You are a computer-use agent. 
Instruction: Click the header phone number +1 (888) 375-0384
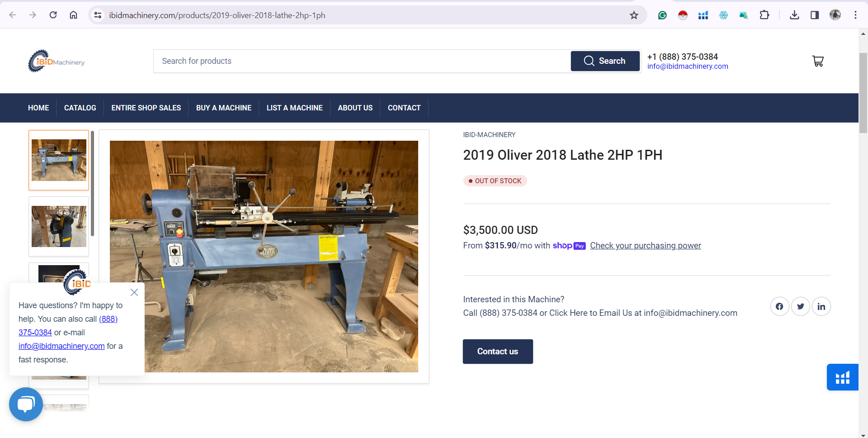[683, 57]
